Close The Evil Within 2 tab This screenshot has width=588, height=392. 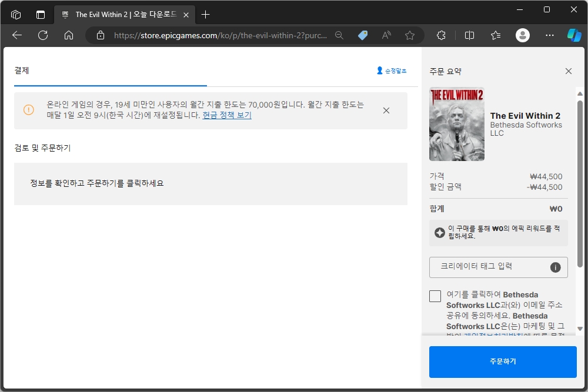pos(186,15)
